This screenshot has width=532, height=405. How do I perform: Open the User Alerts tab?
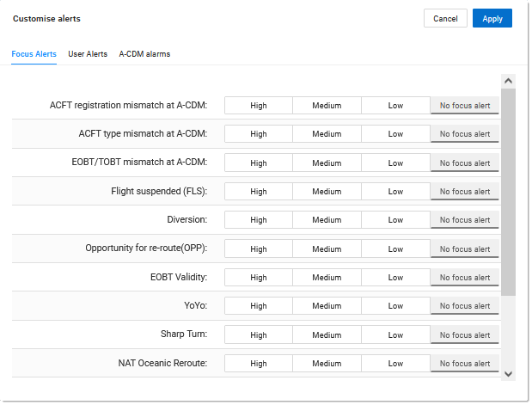(88, 54)
